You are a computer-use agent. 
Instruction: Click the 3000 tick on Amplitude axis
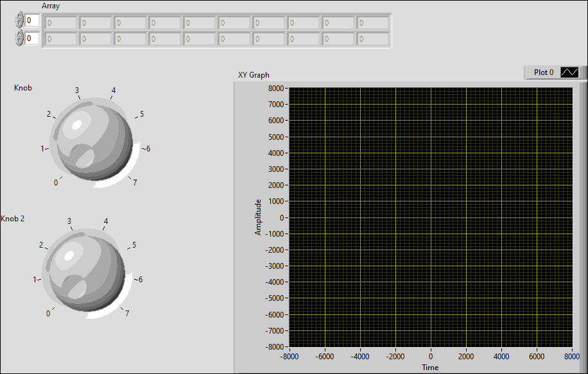click(x=276, y=169)
